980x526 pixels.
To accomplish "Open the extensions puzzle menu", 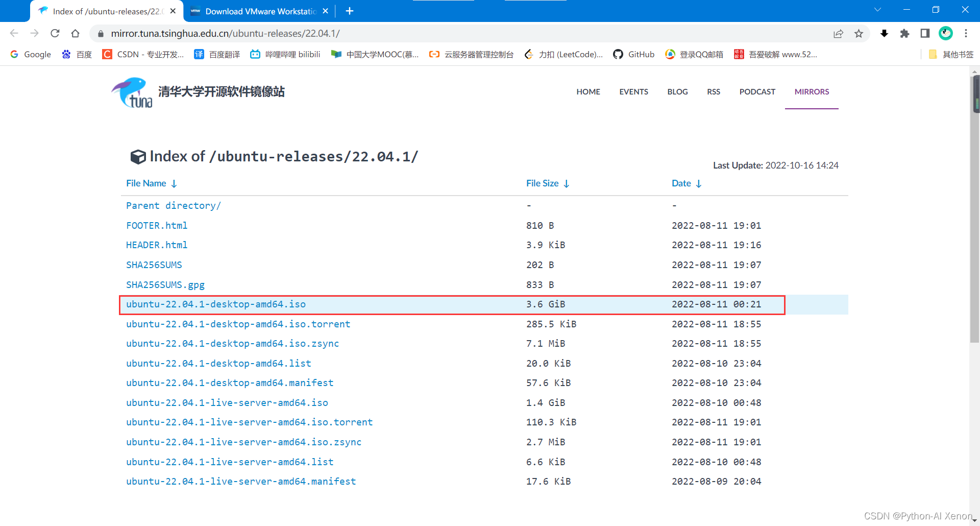I will (904, 34).
